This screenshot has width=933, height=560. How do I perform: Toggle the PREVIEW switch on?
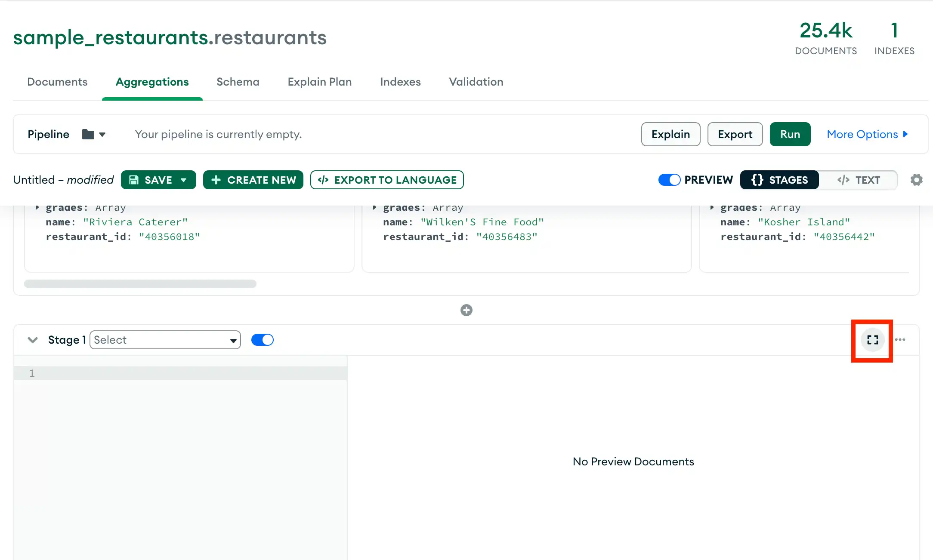point(668,180)
